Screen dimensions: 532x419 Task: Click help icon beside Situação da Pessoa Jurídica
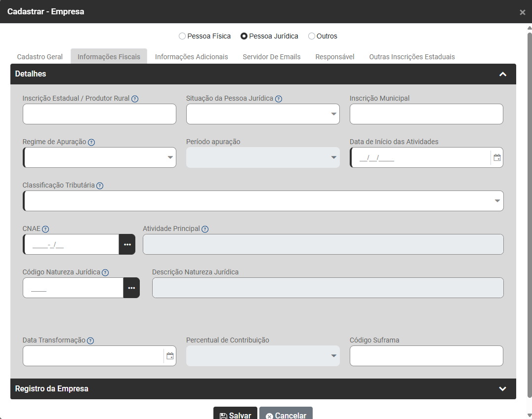279,99
